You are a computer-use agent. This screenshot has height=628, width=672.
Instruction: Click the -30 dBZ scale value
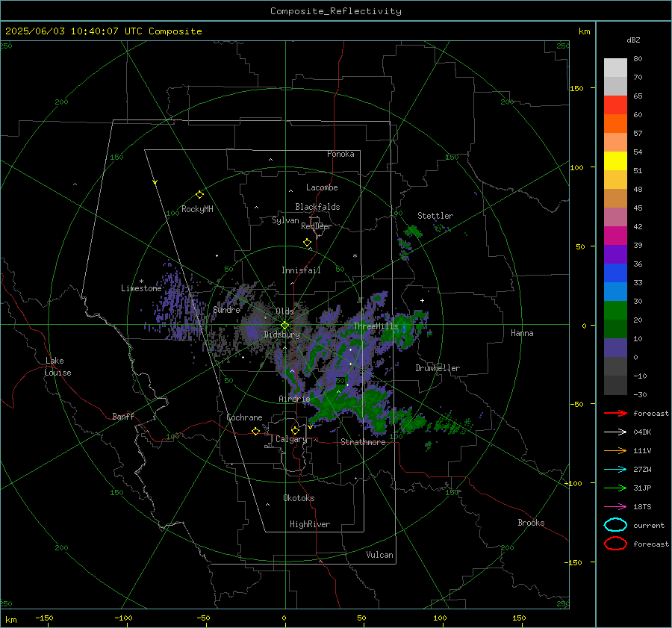tap(640, 395)
